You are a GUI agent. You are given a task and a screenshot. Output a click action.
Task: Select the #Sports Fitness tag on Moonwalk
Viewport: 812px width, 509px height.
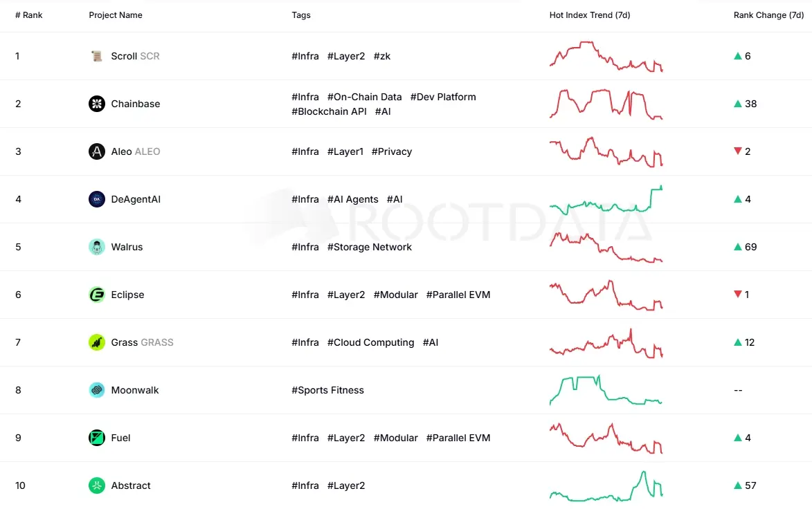click(x=327, y=390)
